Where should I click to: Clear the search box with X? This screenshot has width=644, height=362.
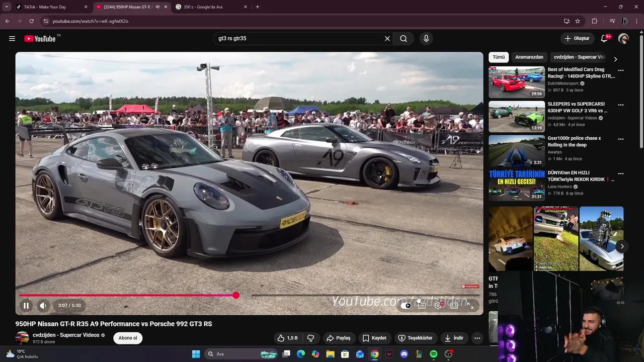tap(387, 39)
